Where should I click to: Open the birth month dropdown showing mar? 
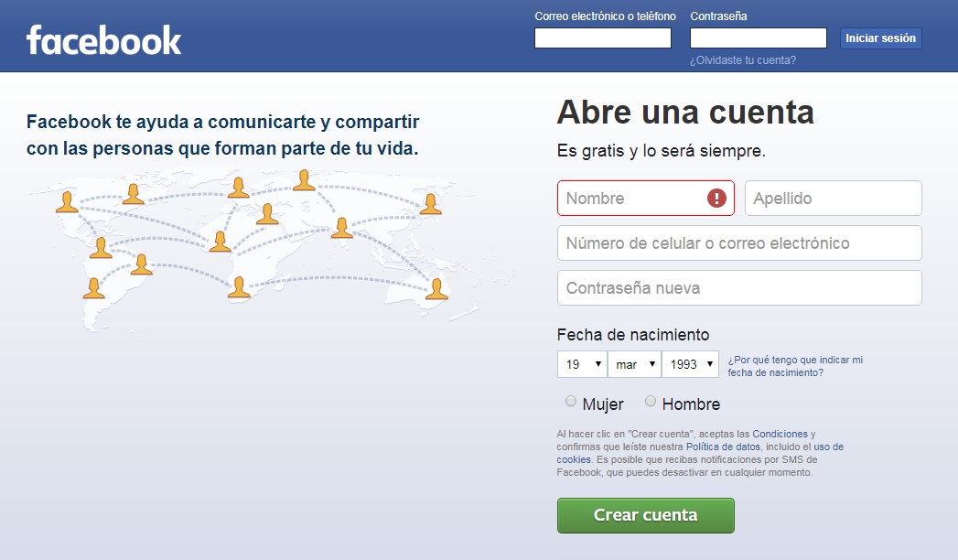point(635,364)
